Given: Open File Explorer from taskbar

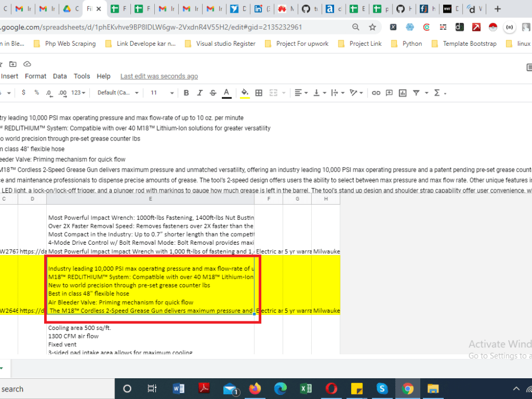Looking at the screenshot, I should pos(433,388).
